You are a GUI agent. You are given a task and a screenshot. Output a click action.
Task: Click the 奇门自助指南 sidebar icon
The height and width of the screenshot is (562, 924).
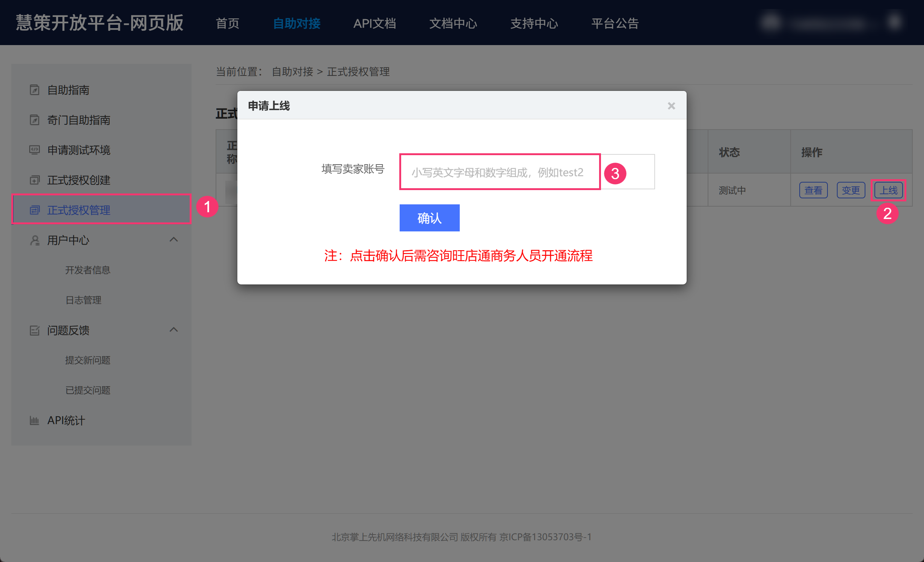pyautogui.click(x=34, y=120)
